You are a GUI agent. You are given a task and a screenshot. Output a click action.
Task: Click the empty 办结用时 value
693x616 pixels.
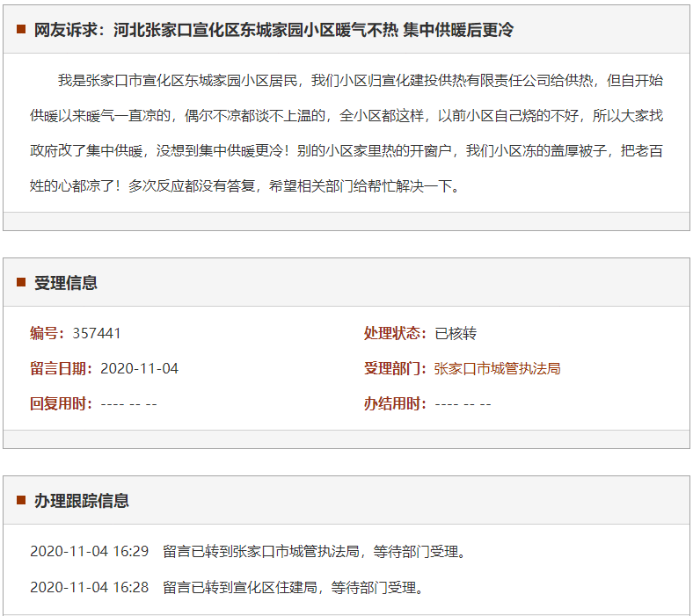463,404
